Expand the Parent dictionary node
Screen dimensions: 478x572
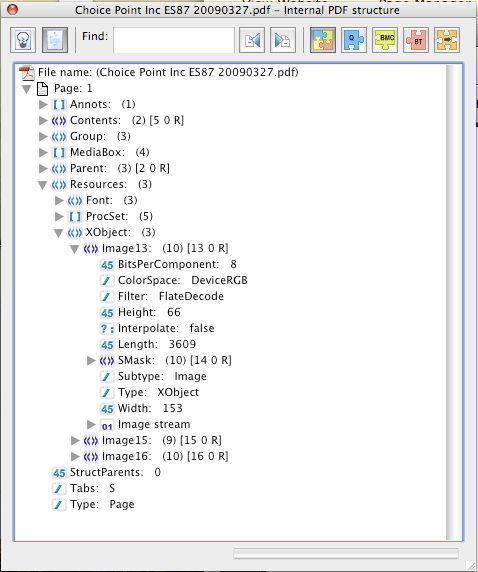[x=43, y=169]
